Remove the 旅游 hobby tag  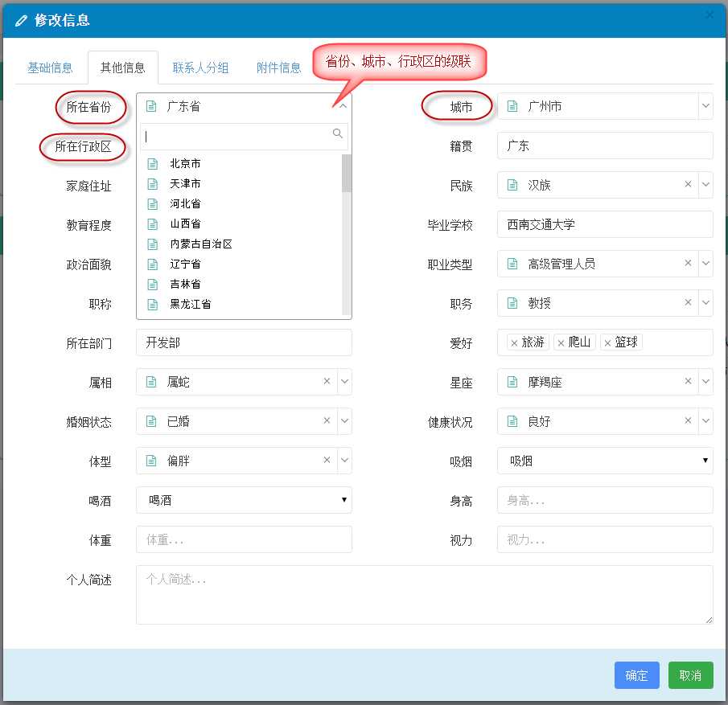[x=514, y=343]
